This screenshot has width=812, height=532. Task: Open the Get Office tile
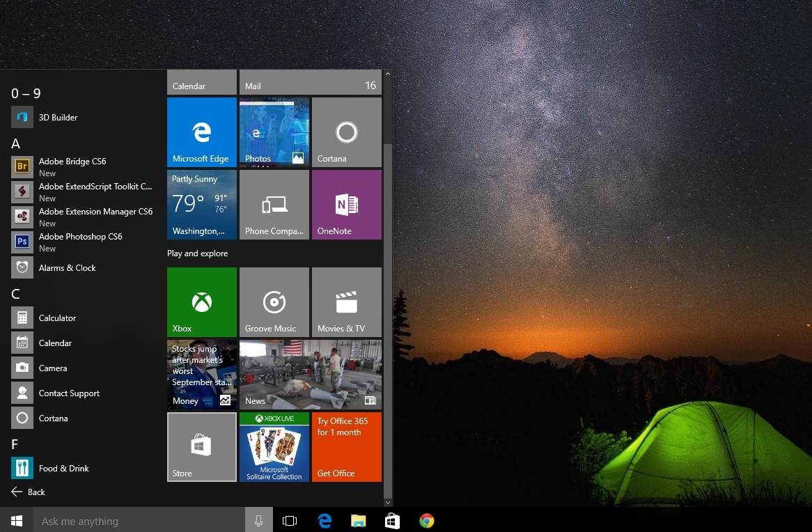[x=347, y=447]
